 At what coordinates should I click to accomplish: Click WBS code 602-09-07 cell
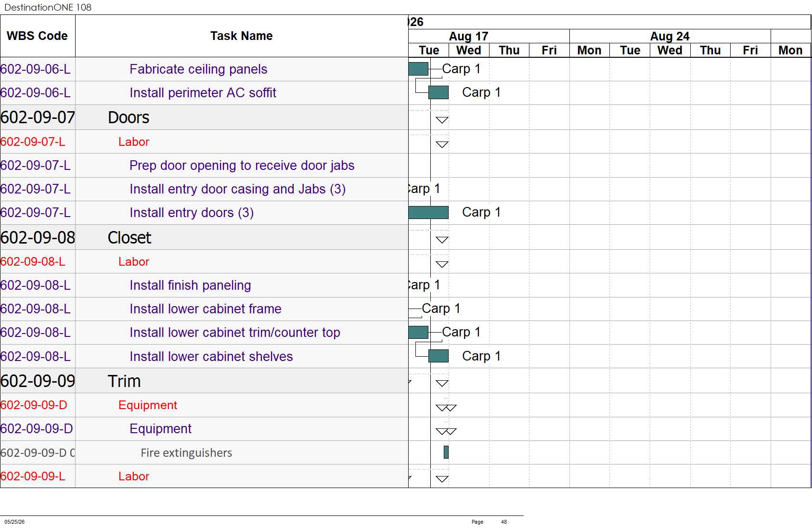(38, 117)
